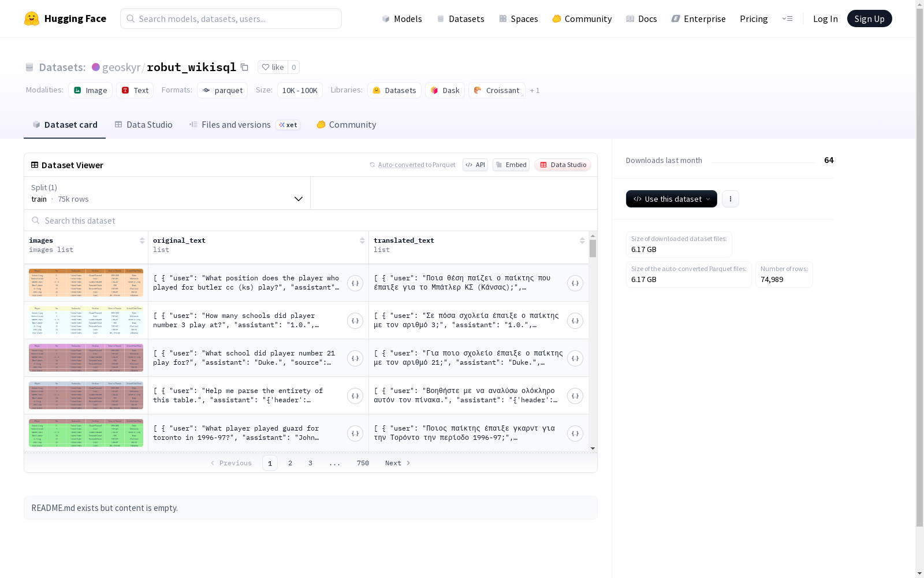Go to page 3 of the dataset
The image size is (924, 578).
click(x=310, y=463)
